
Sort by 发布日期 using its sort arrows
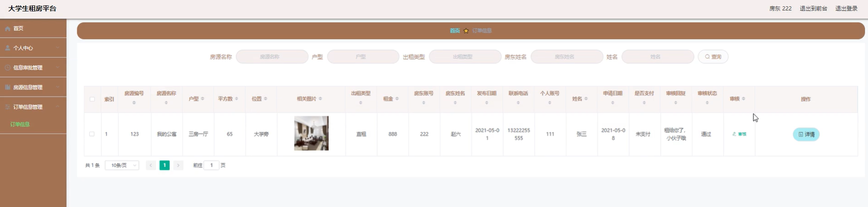(x=487, y=103)
